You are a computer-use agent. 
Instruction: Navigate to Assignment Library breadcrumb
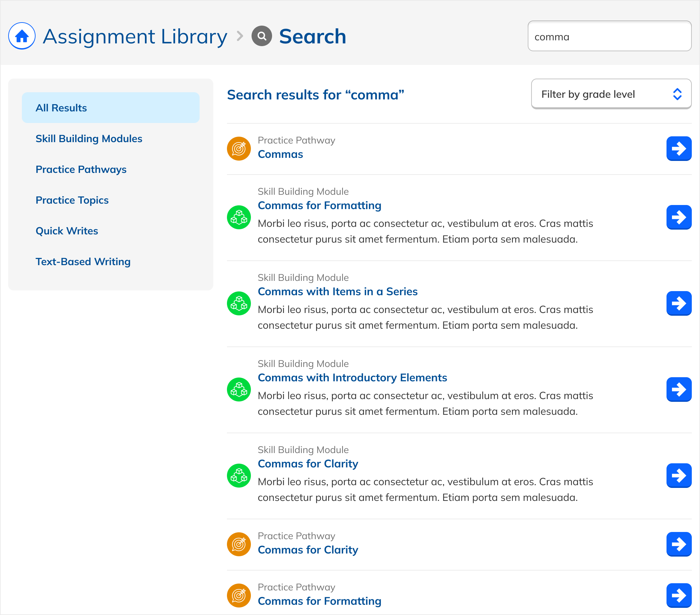135,36
